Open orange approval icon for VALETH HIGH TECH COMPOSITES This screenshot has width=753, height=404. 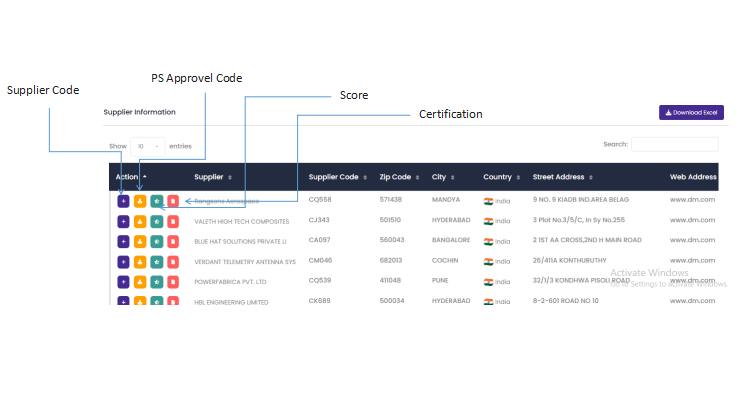point(140,221)
